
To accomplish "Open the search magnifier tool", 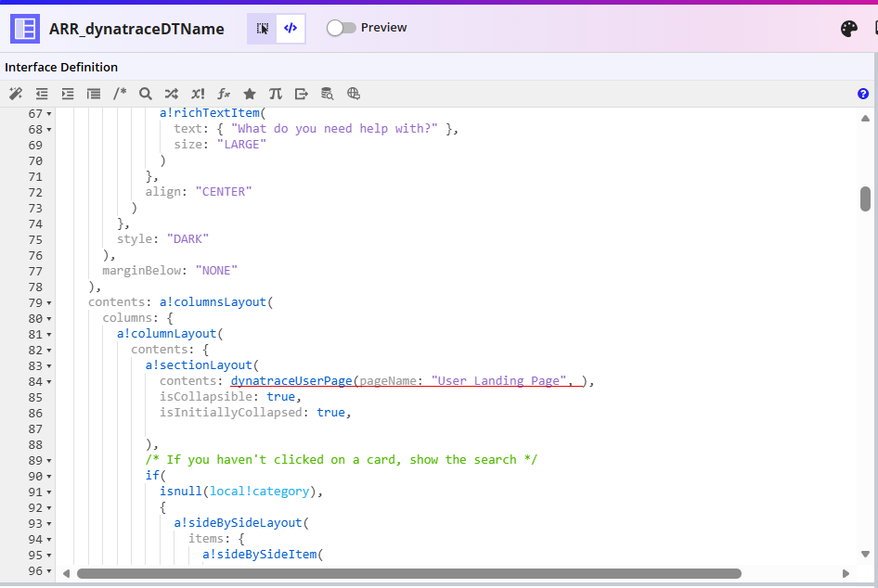I will pyautogui.click(x=146, y=94).
